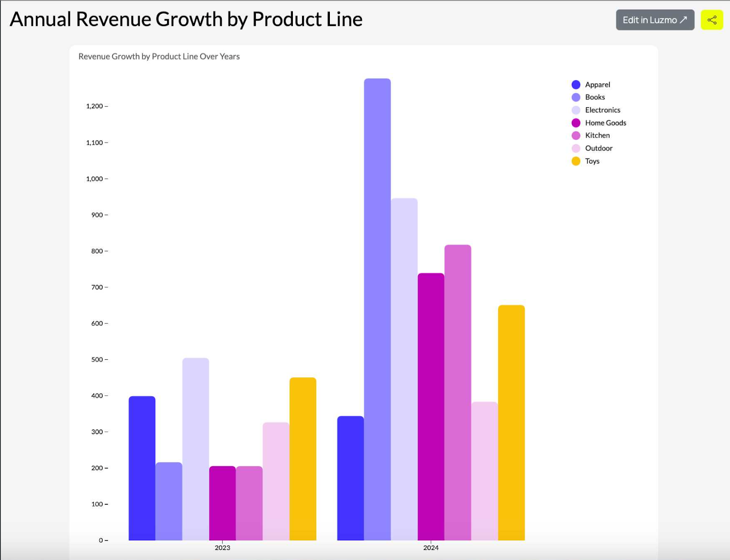Click the yellow share icon
The width and height of the screenshot is (730, 560).
pyautogui.click(x=712, y=20)
